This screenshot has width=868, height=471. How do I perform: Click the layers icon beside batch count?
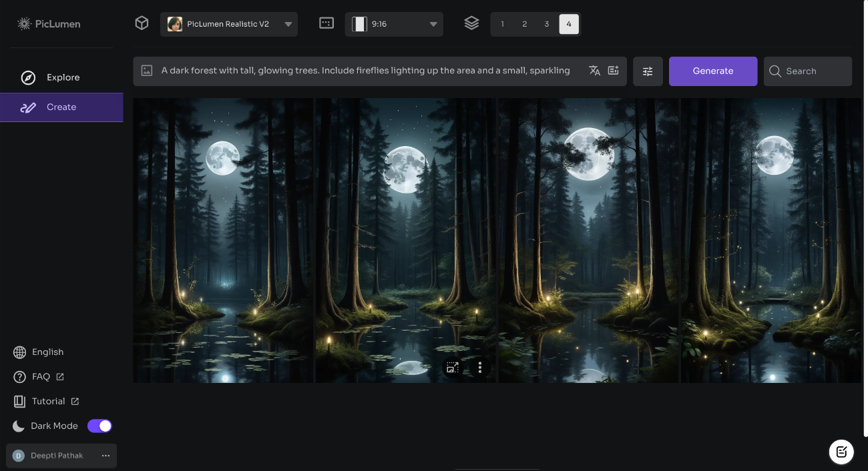pyautogui.click(x=472, y=22)
